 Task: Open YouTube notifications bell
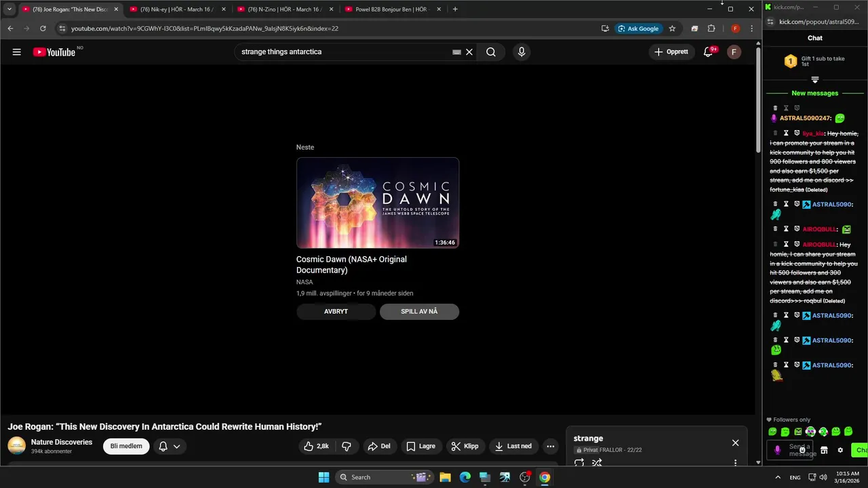[708, 52]
